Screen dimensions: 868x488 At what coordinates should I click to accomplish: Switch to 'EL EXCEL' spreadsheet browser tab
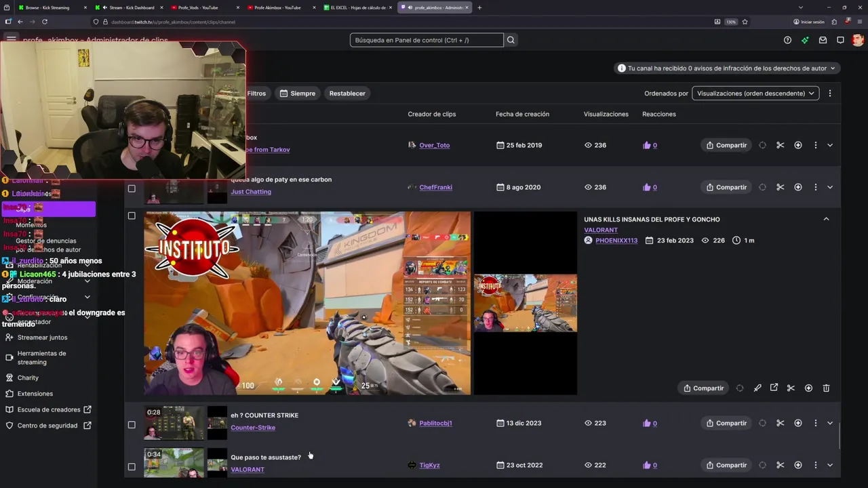pyautogui.click(x=359, y=7)
